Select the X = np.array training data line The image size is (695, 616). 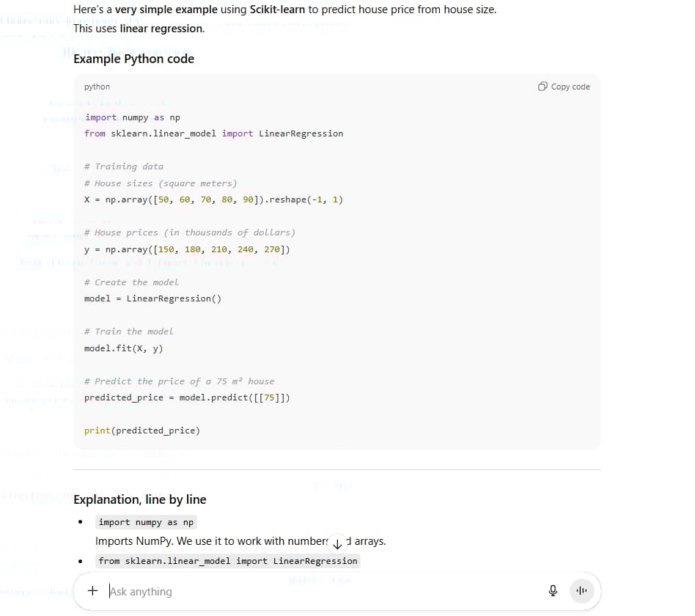214,199
